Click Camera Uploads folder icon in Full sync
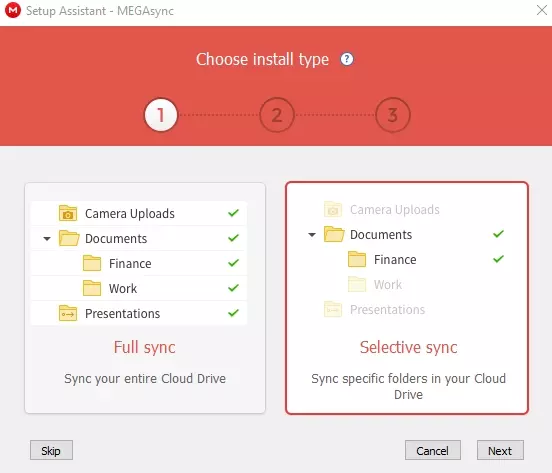 click(x=68, y=213)
